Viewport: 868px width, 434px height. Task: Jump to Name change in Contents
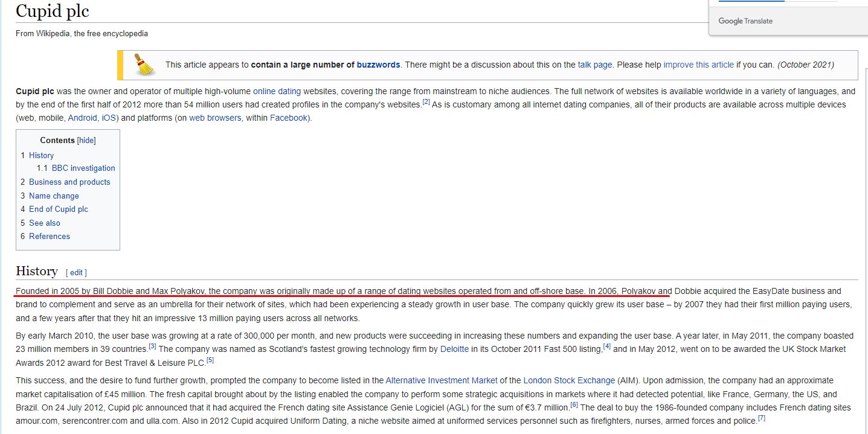click(54, 196)
